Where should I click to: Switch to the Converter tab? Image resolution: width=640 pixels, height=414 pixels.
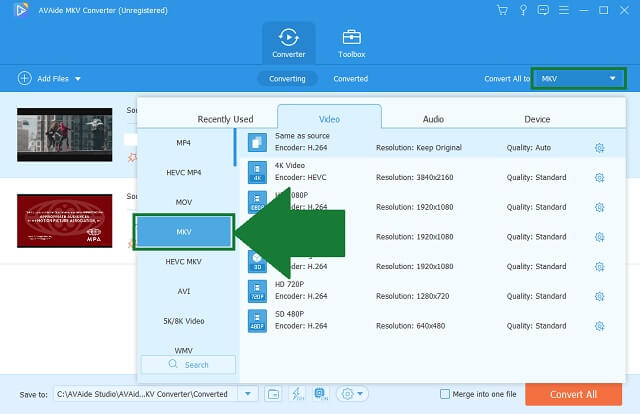click(289, 43)
